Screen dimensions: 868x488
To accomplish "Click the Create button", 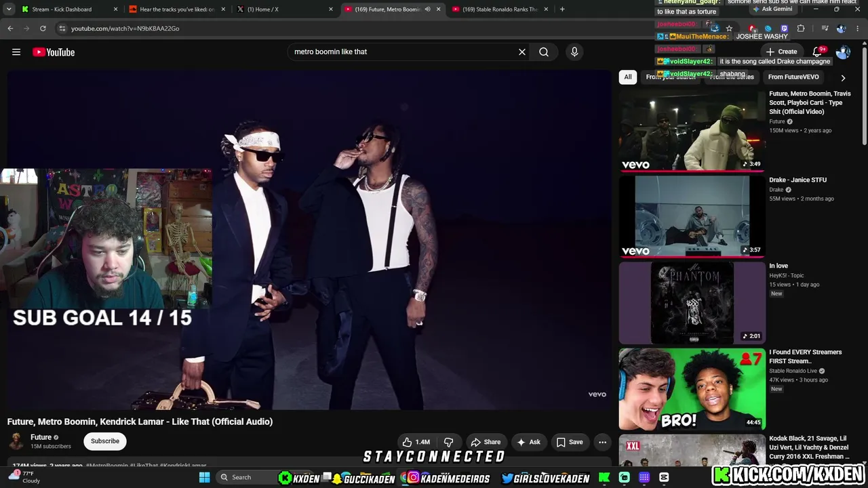I will click(x=781, y=52).
